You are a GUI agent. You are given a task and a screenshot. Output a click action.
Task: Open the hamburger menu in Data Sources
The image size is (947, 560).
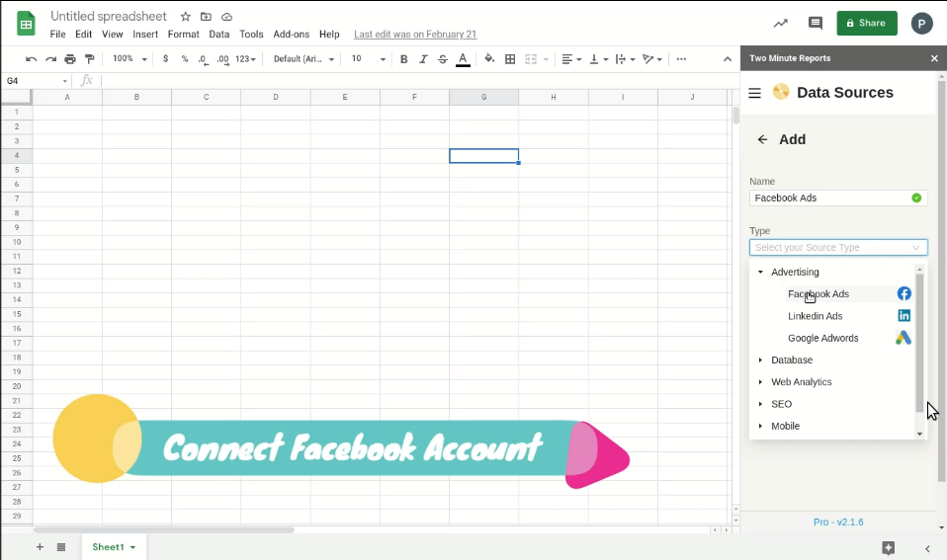pos(754,93)
